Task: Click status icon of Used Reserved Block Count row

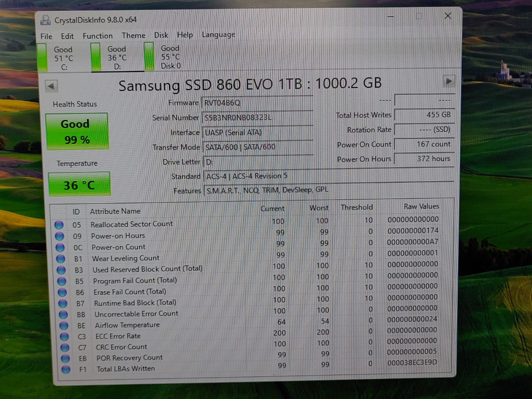Action: click(61, 270)
